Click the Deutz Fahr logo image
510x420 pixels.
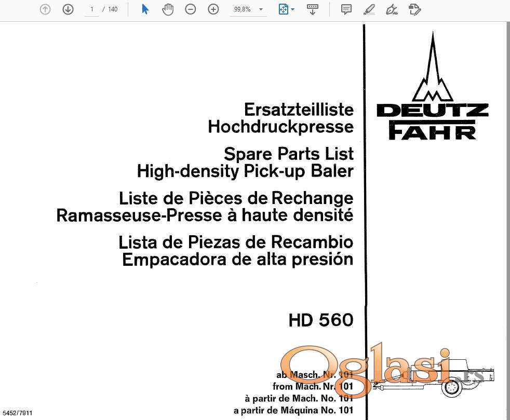click(433, 86)
